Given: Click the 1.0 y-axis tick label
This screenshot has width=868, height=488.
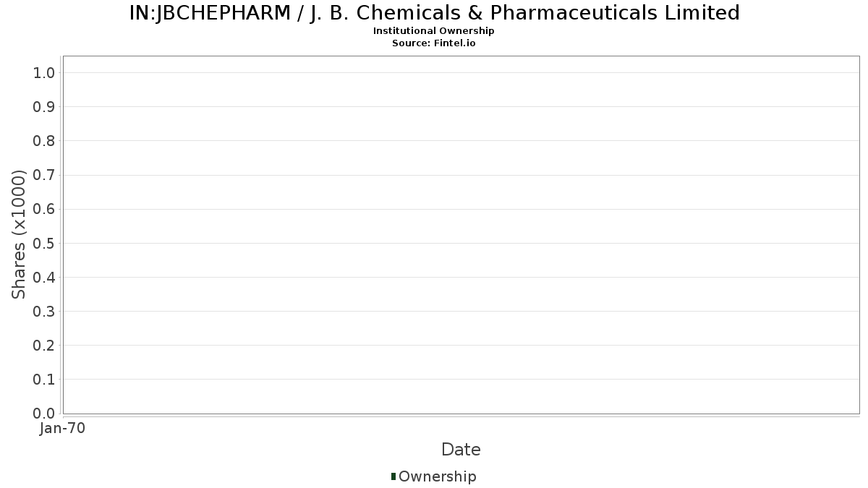Looking at the screenshot, I should pos(44,72).
